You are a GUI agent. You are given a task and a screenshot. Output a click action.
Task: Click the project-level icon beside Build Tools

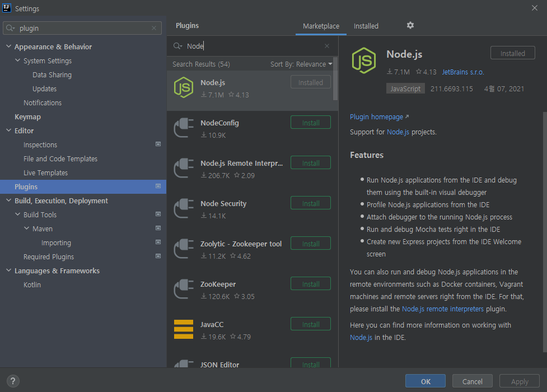click(x=158, y=214)
